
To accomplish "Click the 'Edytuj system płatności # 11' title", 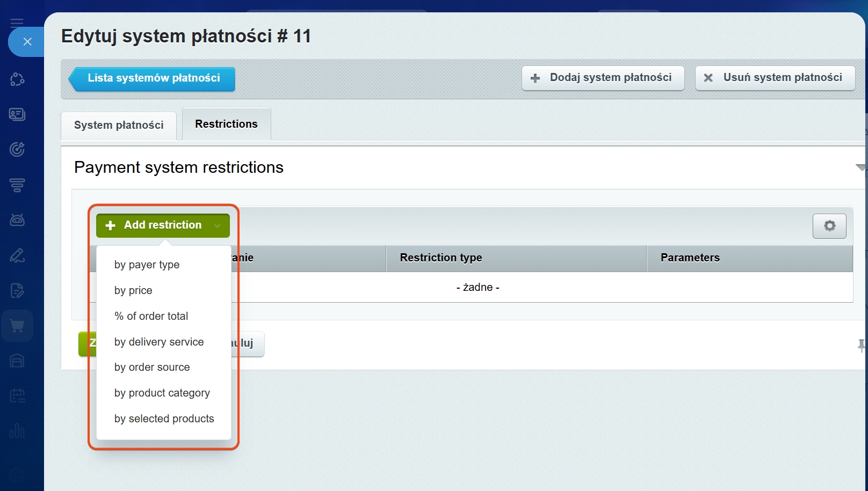I will tap(186, 36).
